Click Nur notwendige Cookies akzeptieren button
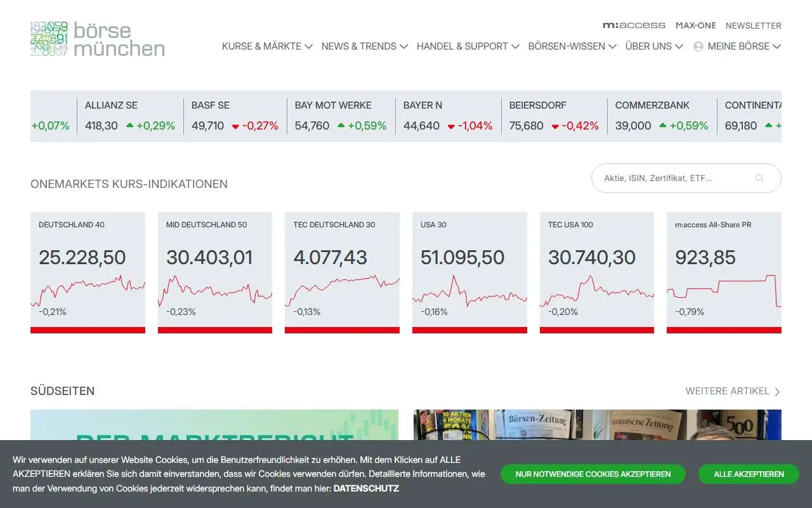 (x=593, y=474)
